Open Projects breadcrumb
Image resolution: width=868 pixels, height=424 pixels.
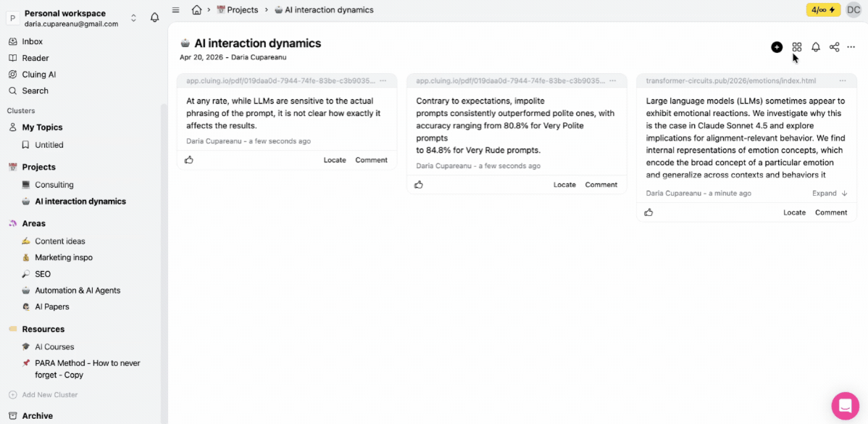[x=238, y=10]
